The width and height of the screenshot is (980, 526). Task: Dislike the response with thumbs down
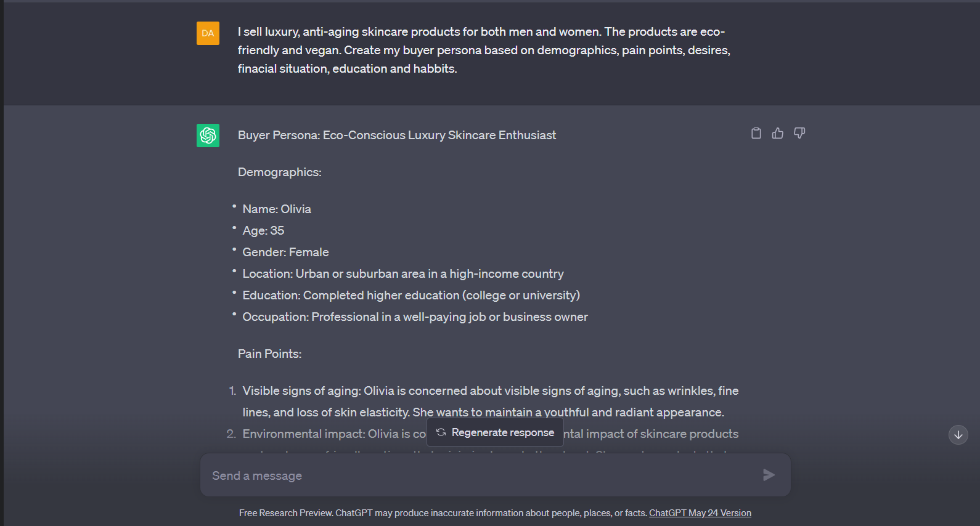click(x=799, y=133)
